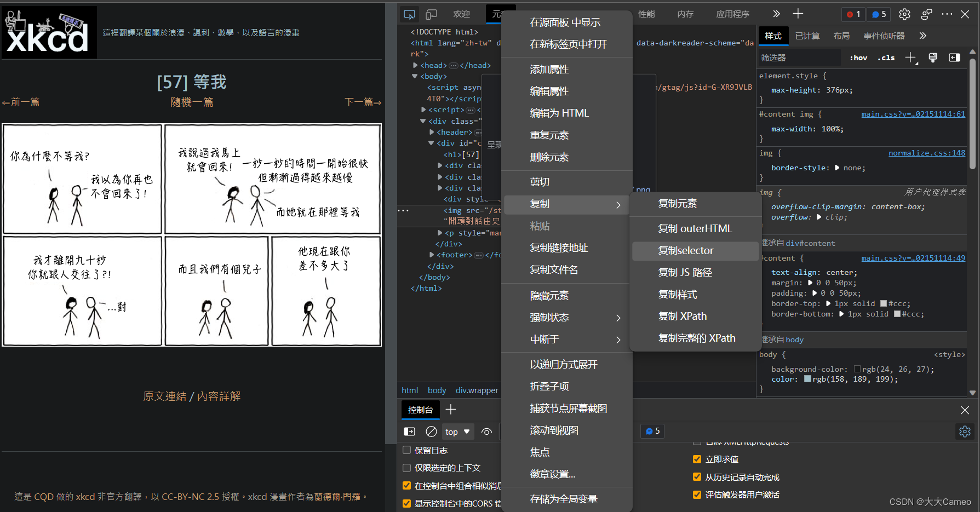Screen dimensions: 980x512
Task: Switch to the 已计算 tab
Action: point(807,36)
